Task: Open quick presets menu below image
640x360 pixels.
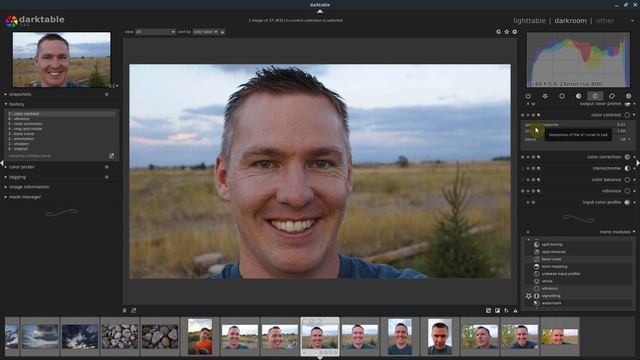Action: [124, 311]
